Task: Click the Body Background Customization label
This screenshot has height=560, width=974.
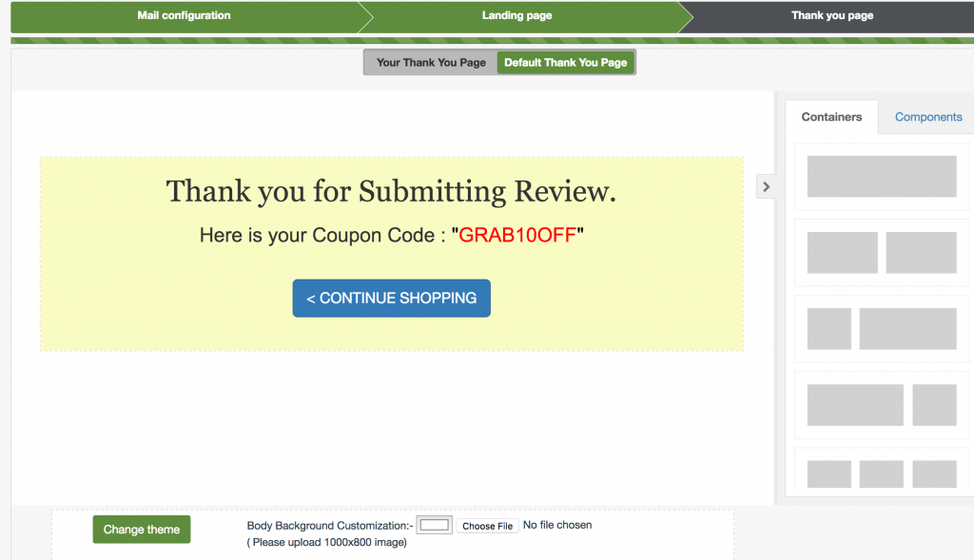Action: click(x=330, y=526)
